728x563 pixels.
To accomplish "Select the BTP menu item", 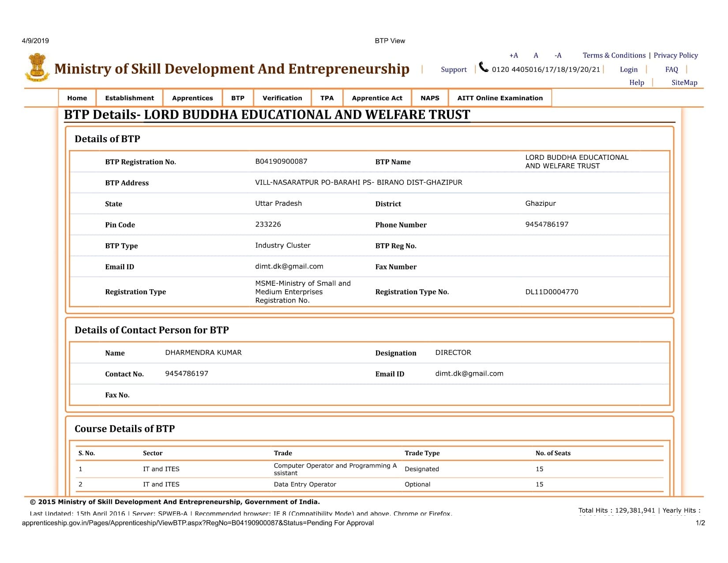I will click(x=238, y=98).
